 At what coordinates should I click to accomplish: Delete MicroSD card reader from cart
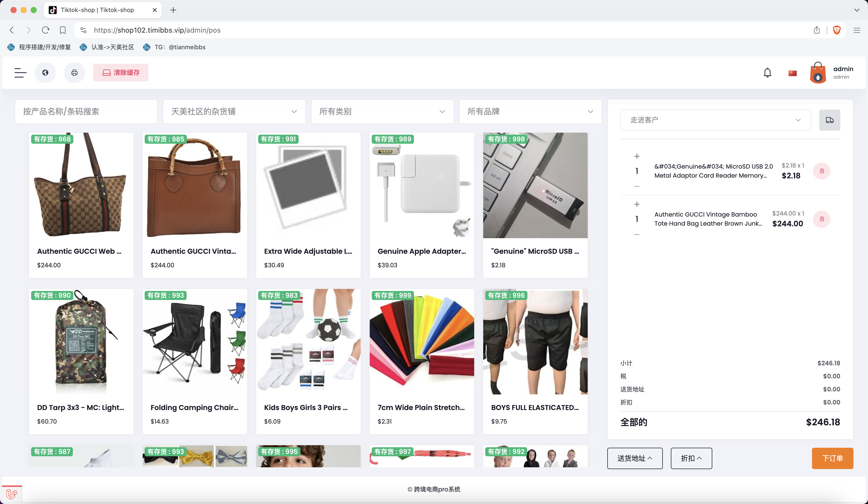point(822,171)
